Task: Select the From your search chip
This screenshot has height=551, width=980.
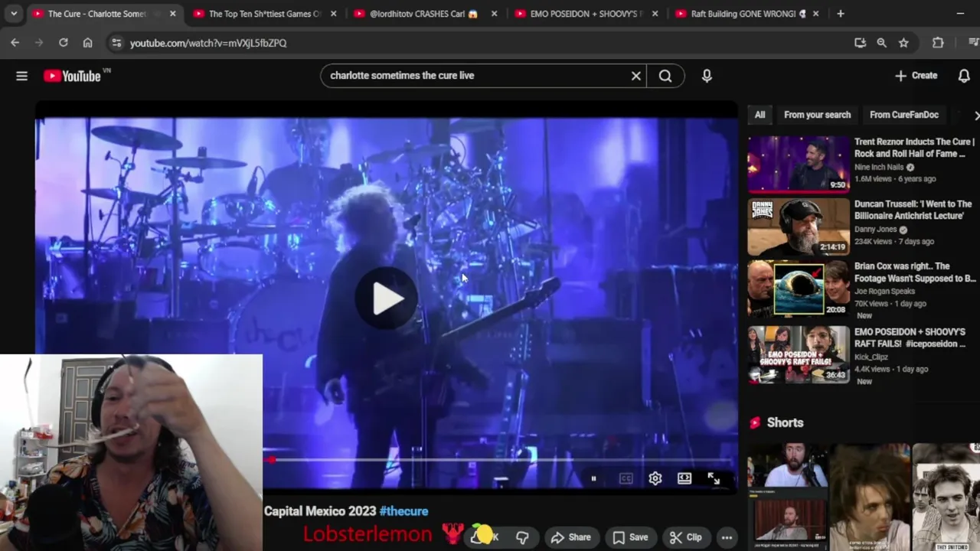Action: [x=817, y=115]
